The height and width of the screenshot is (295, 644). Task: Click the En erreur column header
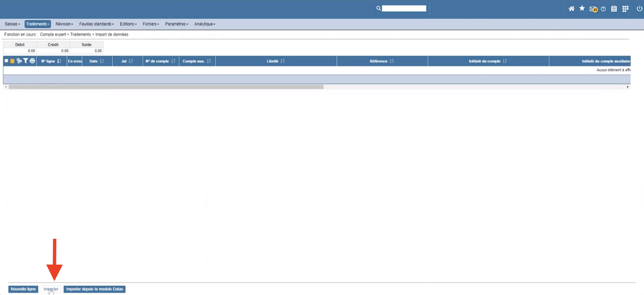click(x=75, y=61)
